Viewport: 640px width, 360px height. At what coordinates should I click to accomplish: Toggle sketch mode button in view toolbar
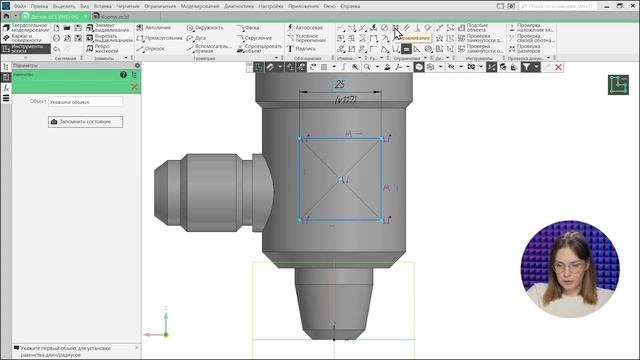[x=258, y=67]
